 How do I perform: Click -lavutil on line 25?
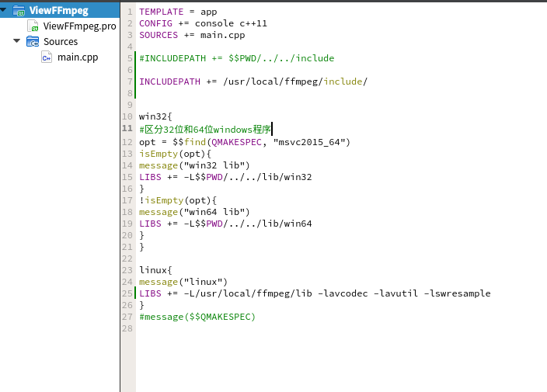point(395,293)
